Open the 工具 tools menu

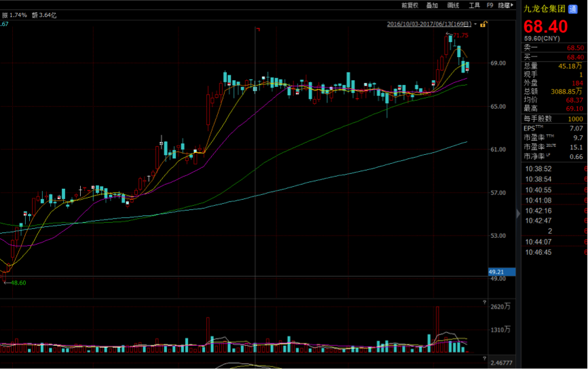tap(474, 5)
